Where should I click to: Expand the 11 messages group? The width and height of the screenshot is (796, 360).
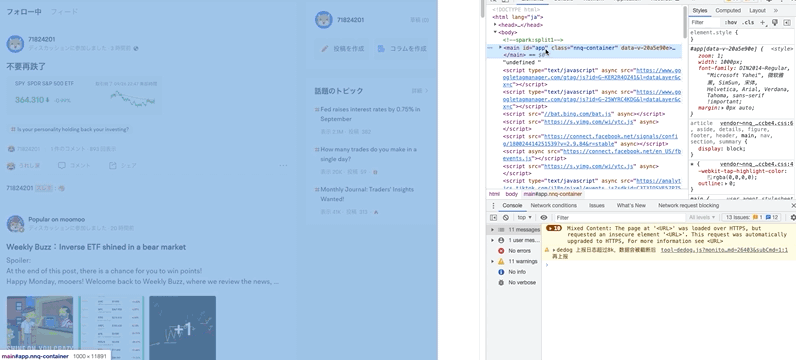(491, 230)
